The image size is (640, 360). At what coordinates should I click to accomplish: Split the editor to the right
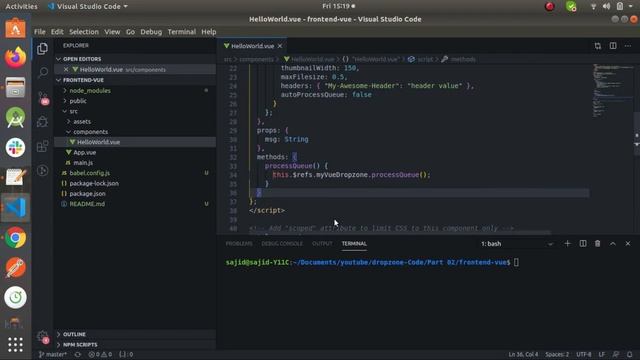(x=613, y=46)
